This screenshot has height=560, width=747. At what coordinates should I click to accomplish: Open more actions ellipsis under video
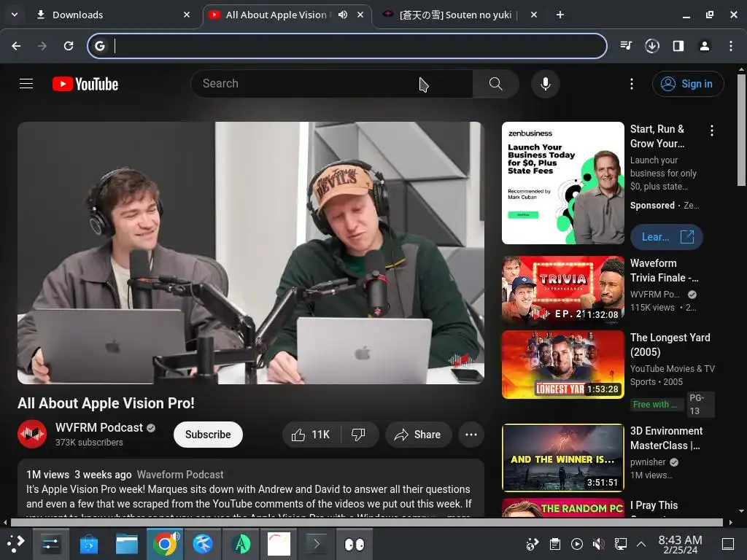pos(471,435)
